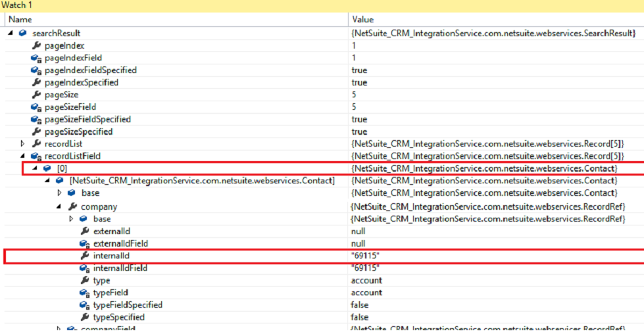Click the searchResult object icon
Viewport: 644px width, 336px height.
23,33
